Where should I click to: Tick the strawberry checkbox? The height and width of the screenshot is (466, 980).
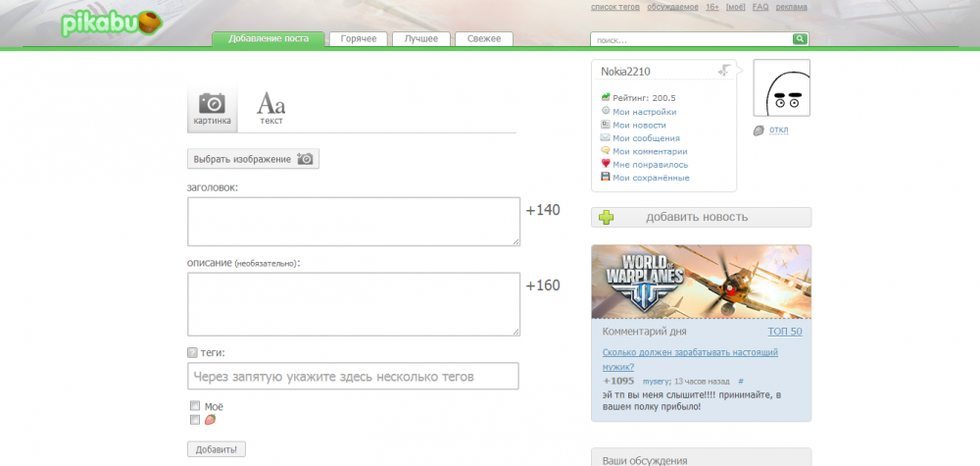(x=194, y=420)
